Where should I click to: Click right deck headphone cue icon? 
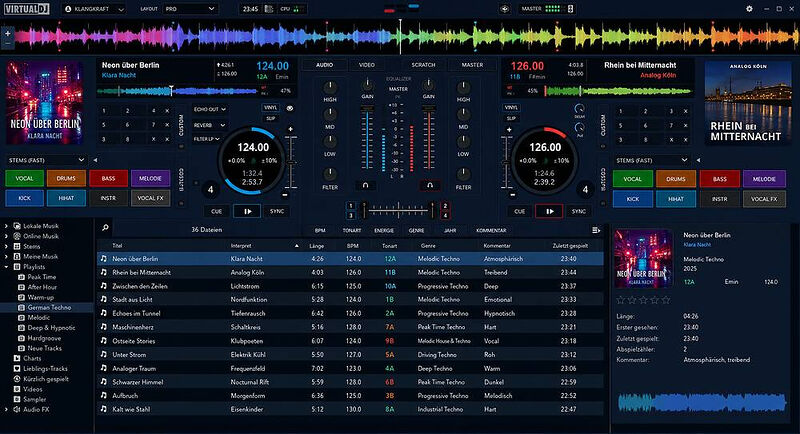click(430, 186)
